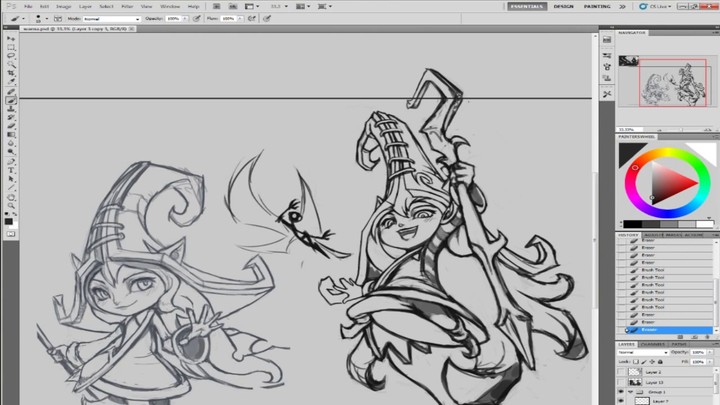
Task: Open the brush Mode dropdown in the options bar
Action: 112,19
